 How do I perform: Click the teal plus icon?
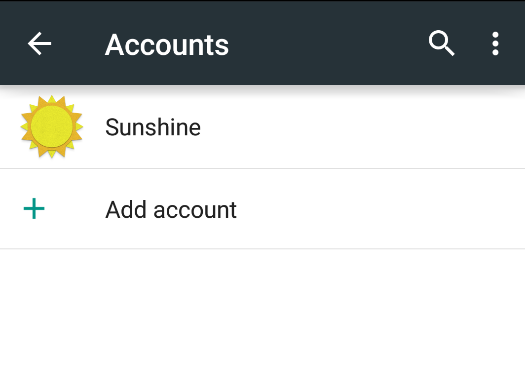tap(34, 209)
